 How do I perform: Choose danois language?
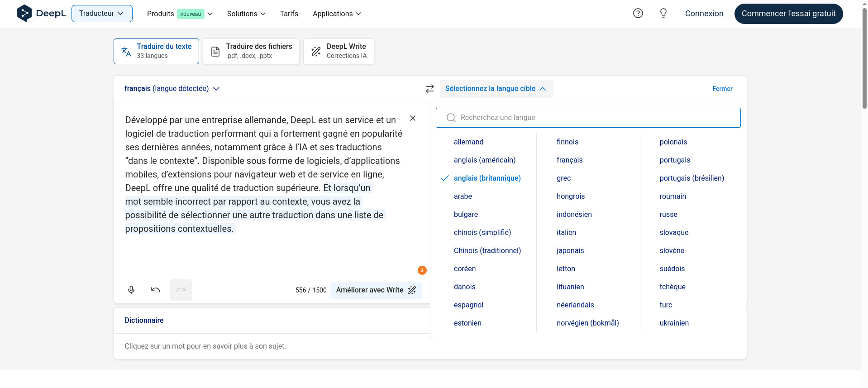point(465,287)
